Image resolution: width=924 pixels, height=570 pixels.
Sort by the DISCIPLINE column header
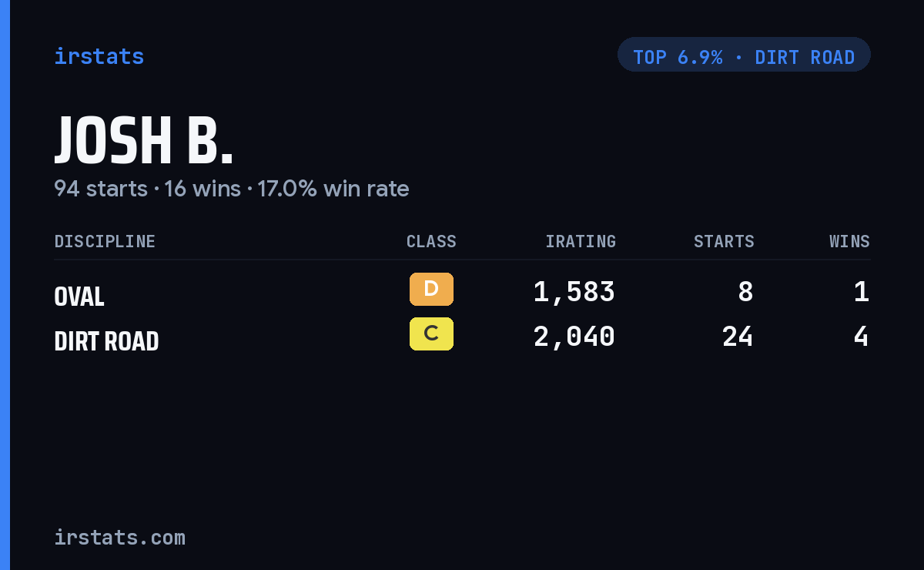105,241
